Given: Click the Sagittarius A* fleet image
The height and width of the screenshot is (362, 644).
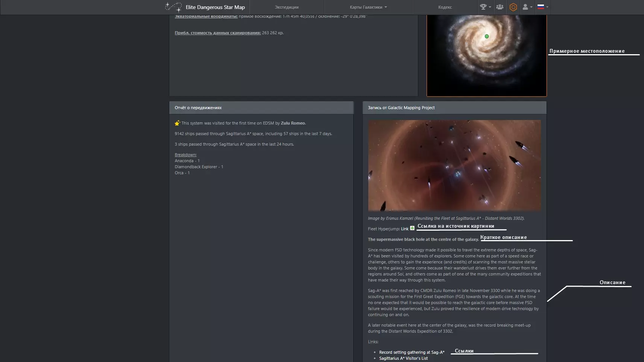Looking at the screenshot, I should [x=454, y=166].
